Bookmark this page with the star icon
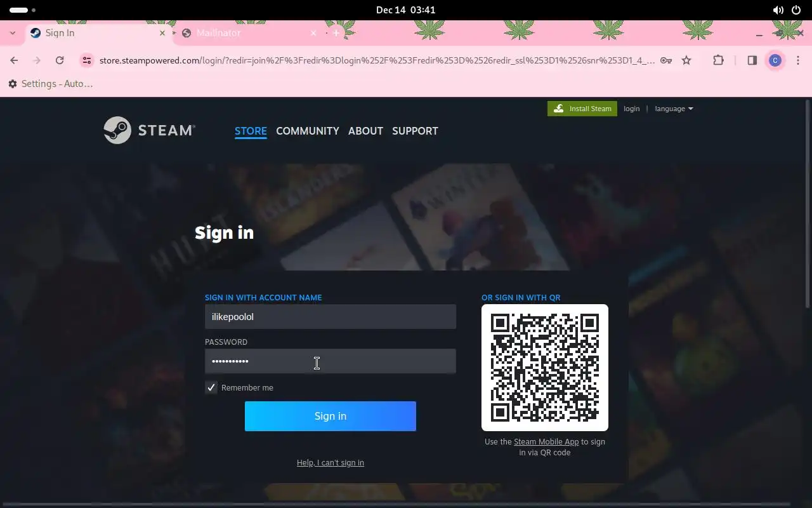The image size is (812, 508). pos(686,60)
